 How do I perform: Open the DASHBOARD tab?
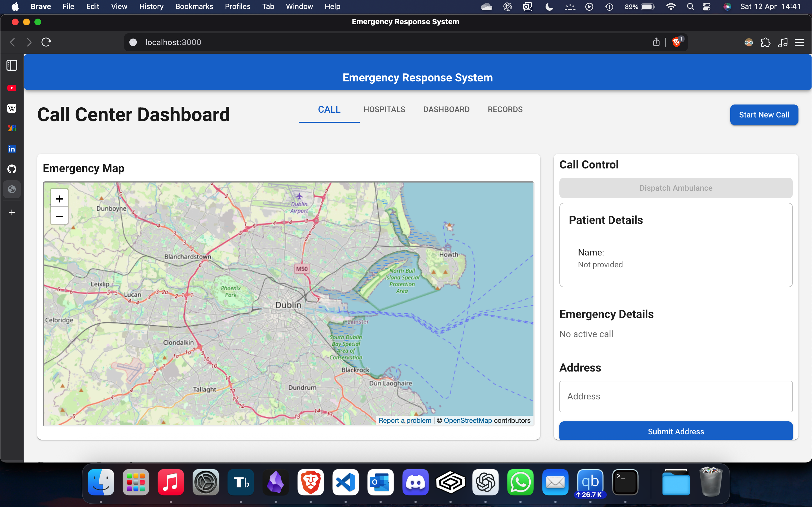point(446,110)
